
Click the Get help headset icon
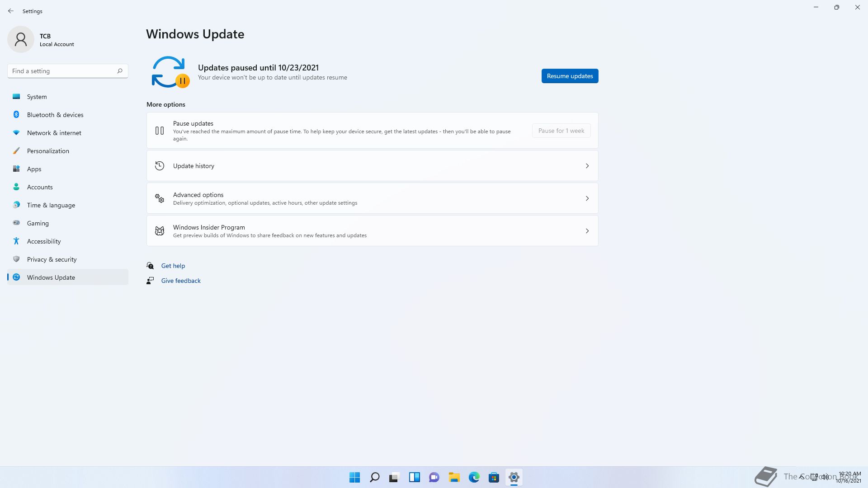(150, 266)
